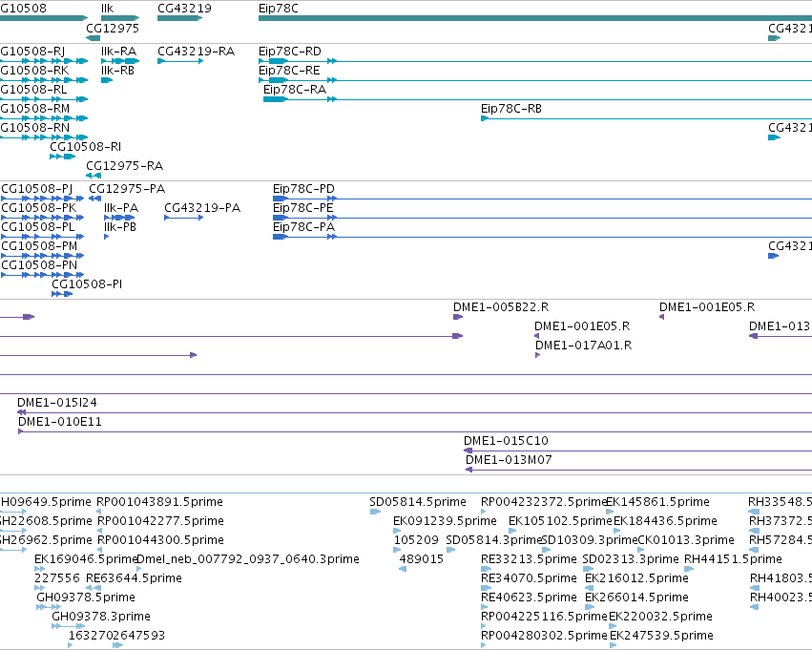Select the CG43219 gene feature label

(184, 9)
